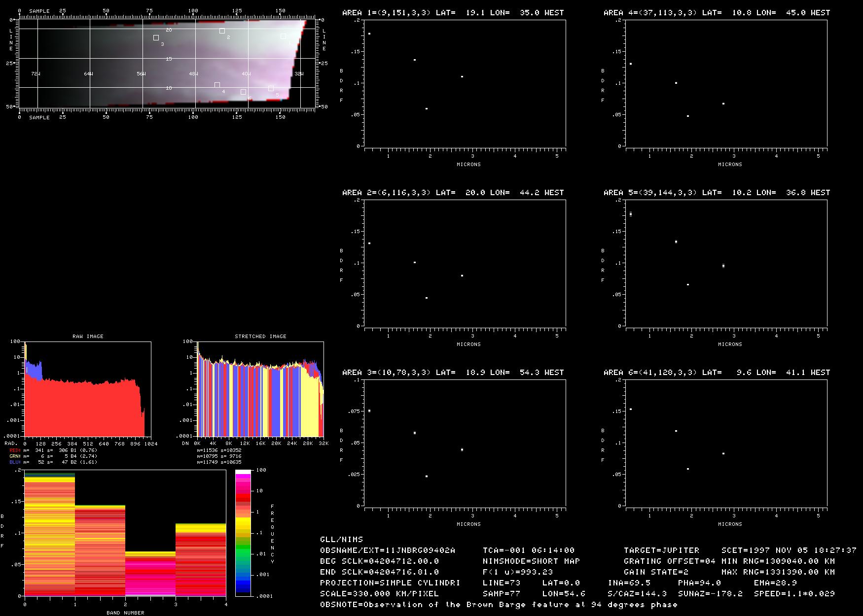863x616 pixels.
Task: Click the Area 1 square marker on map
Action: [283, 36]
